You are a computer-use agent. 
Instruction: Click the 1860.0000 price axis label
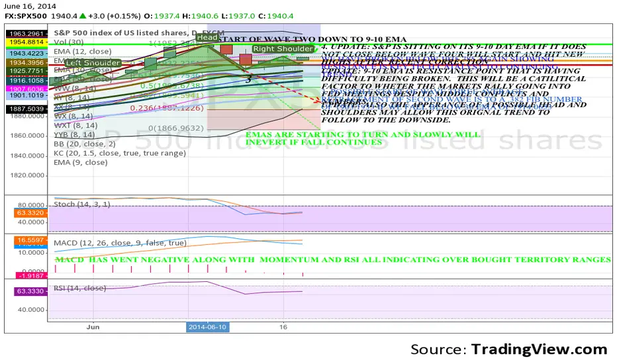pos(27,136)
